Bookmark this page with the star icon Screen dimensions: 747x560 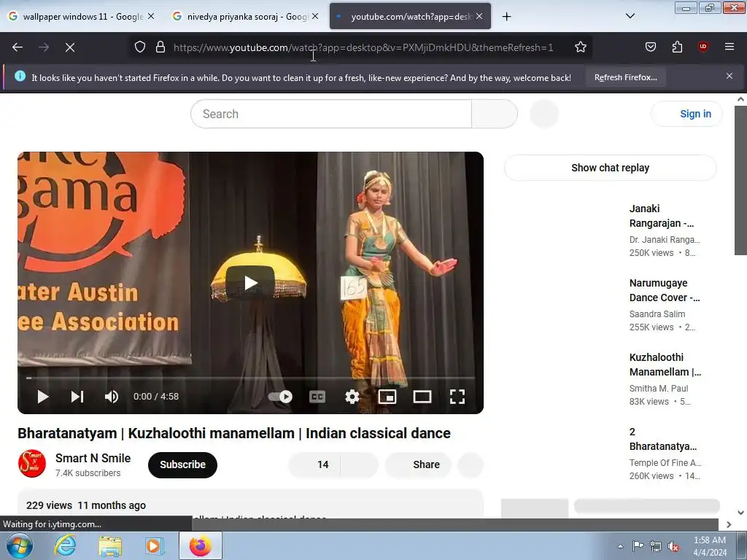click(580, 47)
